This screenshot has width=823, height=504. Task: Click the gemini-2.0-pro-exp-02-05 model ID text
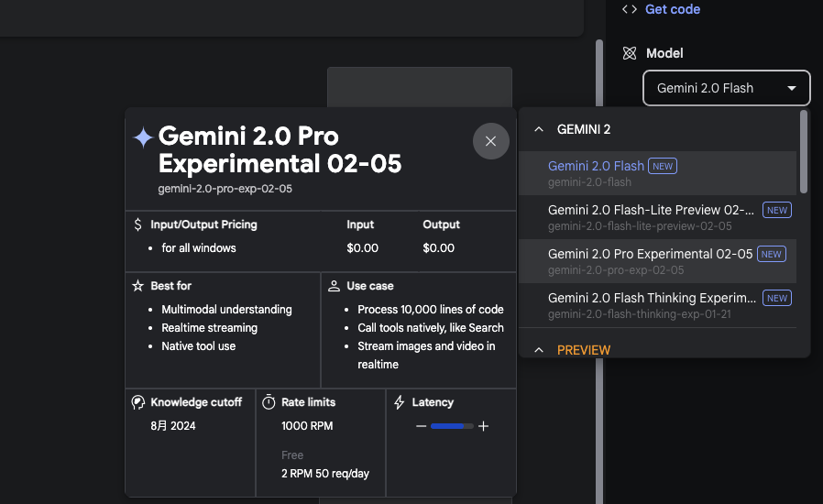pos(225,189)
